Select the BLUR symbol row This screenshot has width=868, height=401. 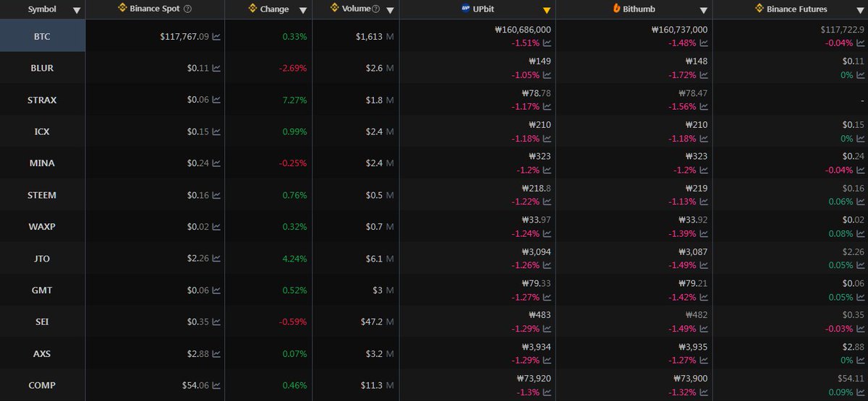tap(43, 68)
